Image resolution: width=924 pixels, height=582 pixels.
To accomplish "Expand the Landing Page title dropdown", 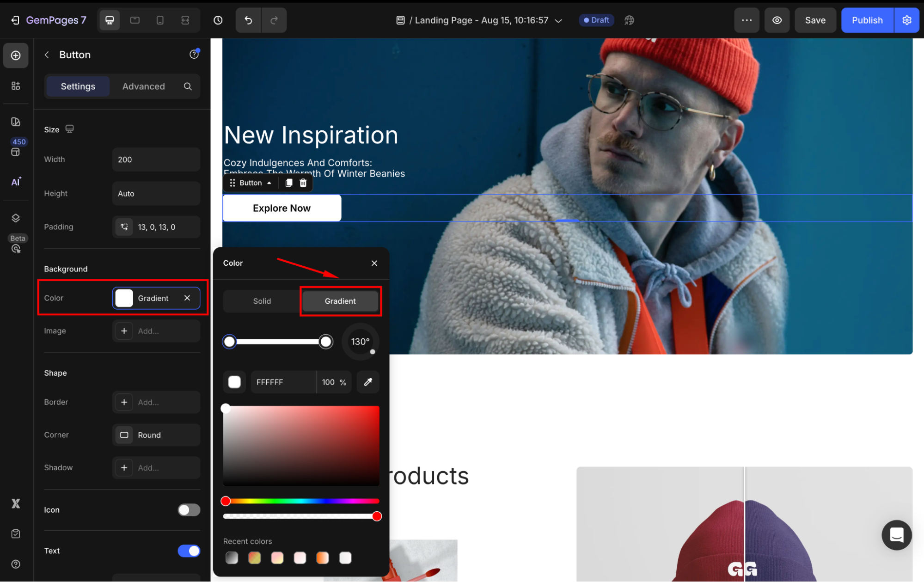I will point(558,21).
